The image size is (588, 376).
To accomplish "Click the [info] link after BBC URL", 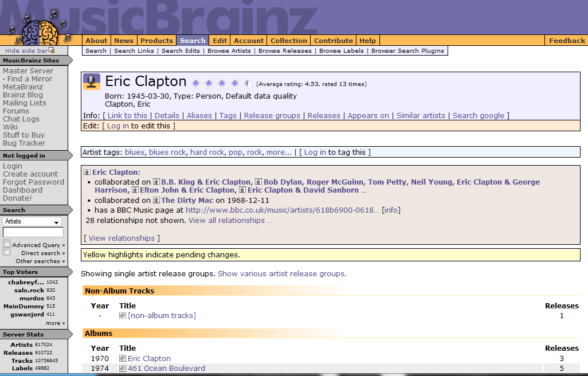I will [x=391, y=210].
